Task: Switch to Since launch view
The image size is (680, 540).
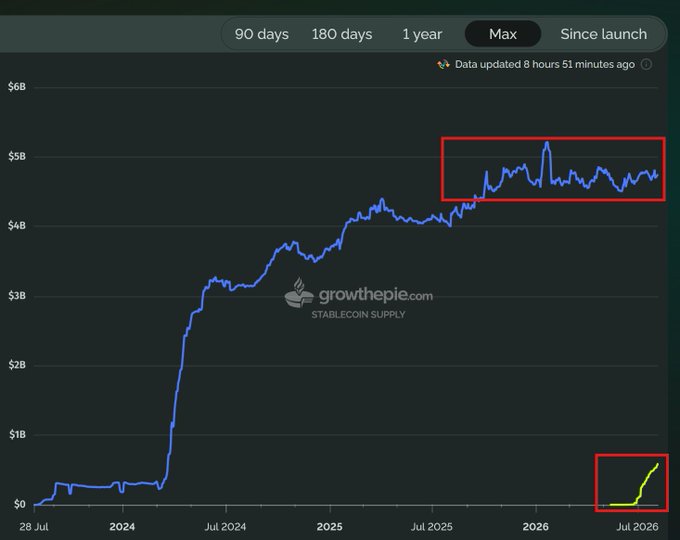Action: pos(603,34)
